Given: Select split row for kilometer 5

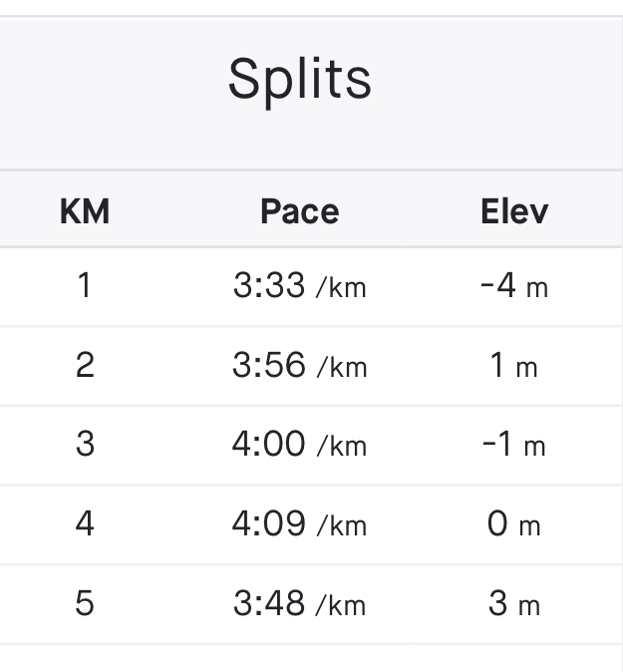Looking at the screenshot, I should click(311, 604).
